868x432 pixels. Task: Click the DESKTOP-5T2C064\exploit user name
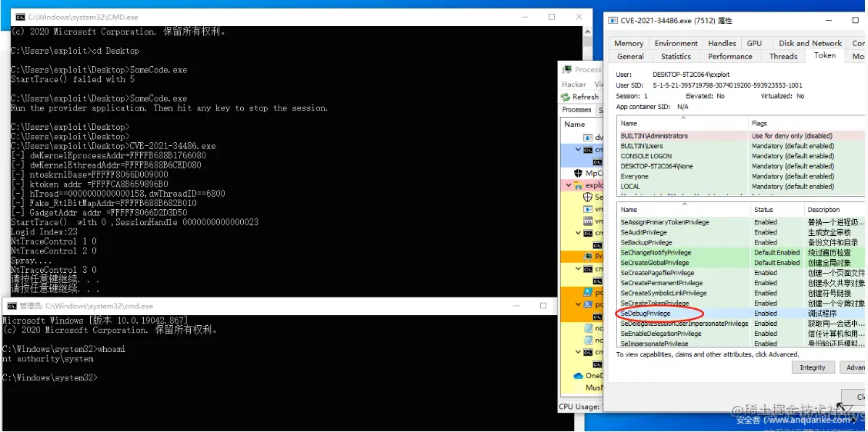[691, 74]
